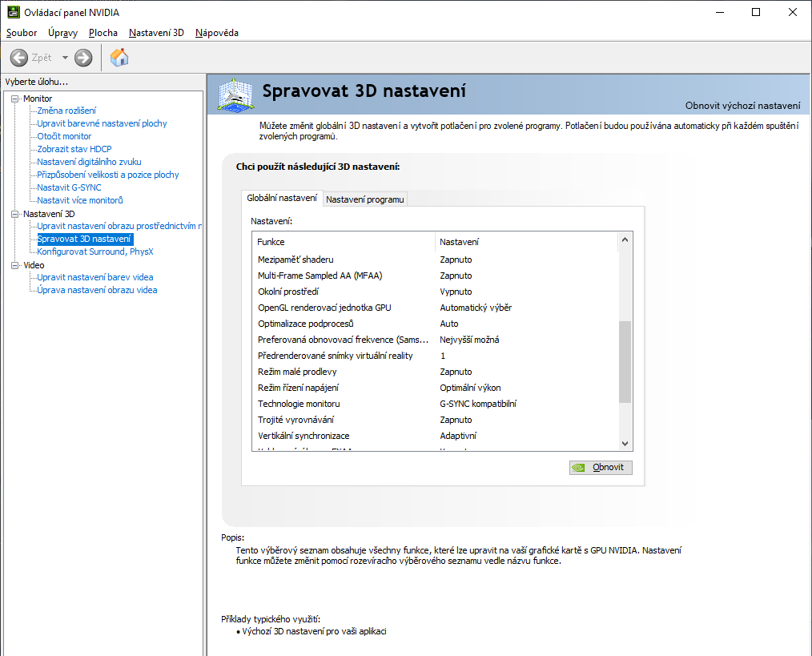Click the Nastavení column header
The image size is (812, 656).
[526, 242]
